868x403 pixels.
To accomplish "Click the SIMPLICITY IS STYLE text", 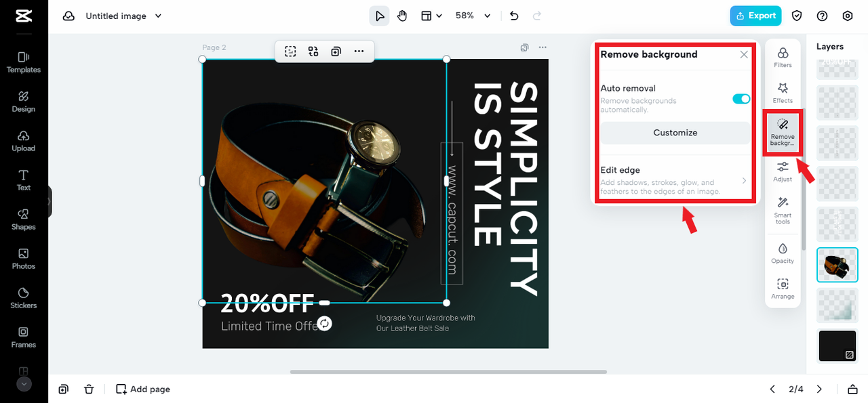I will click(x=506, y=188).
